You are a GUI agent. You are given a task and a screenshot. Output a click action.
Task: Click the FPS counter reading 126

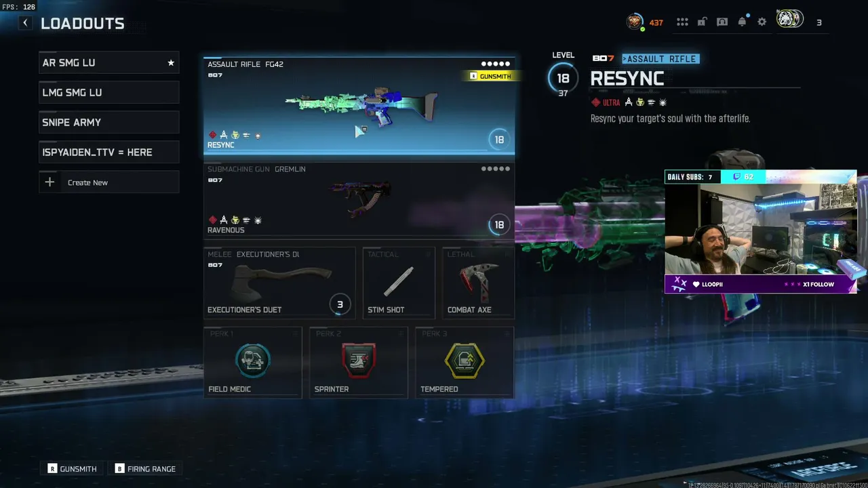point(19,7)
